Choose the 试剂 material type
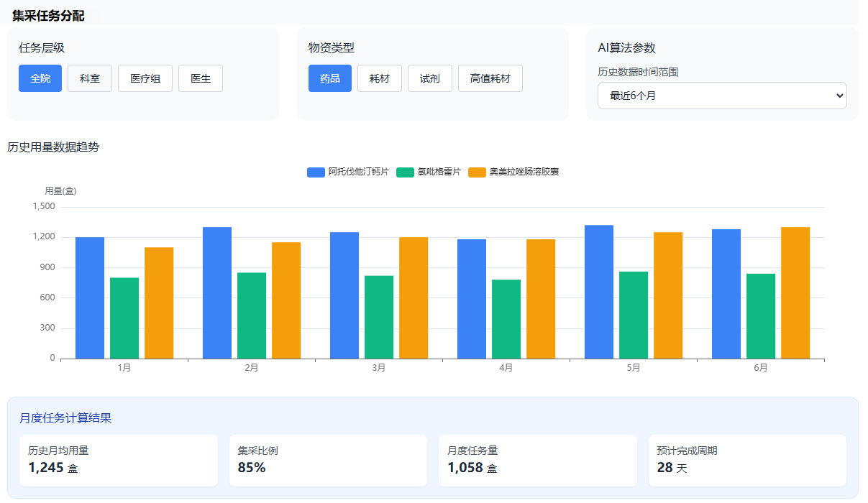 (x=430, y=78)
